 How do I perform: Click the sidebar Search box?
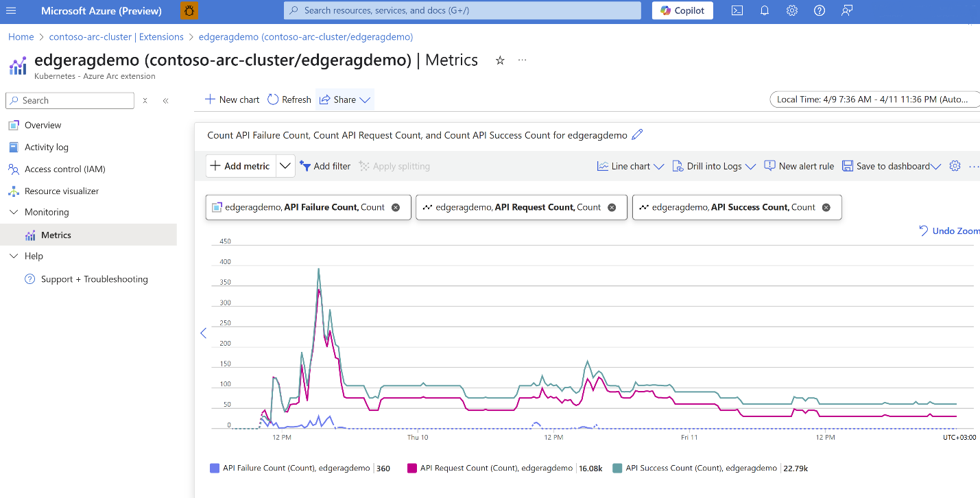click(70, 100)
